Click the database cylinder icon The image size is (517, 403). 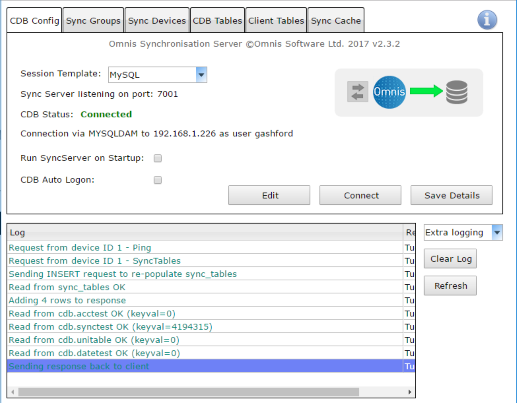pyautogui.click(x=457, y=92)
